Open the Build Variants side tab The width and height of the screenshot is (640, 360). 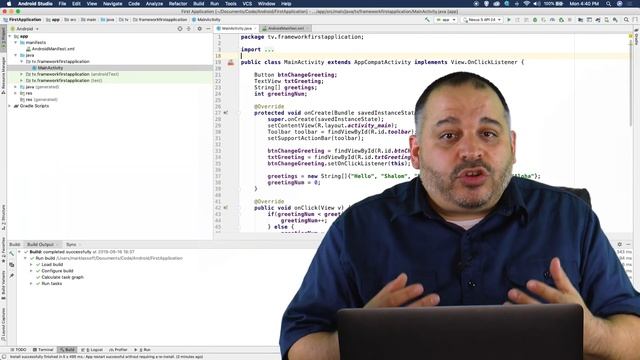pos(3,285)
